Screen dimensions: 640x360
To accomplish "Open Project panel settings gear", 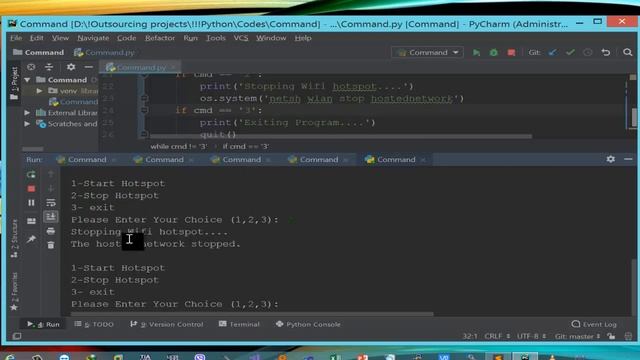I will [71, 67].
